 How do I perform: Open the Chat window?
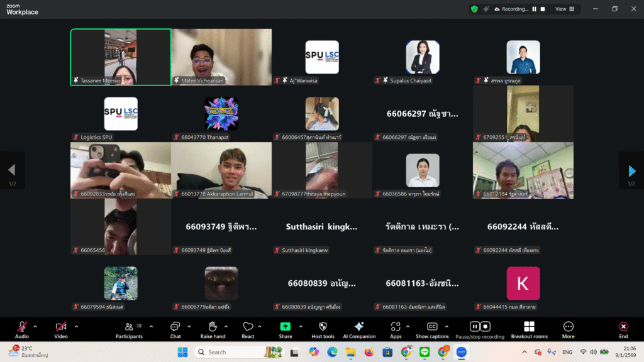point(175,329)
